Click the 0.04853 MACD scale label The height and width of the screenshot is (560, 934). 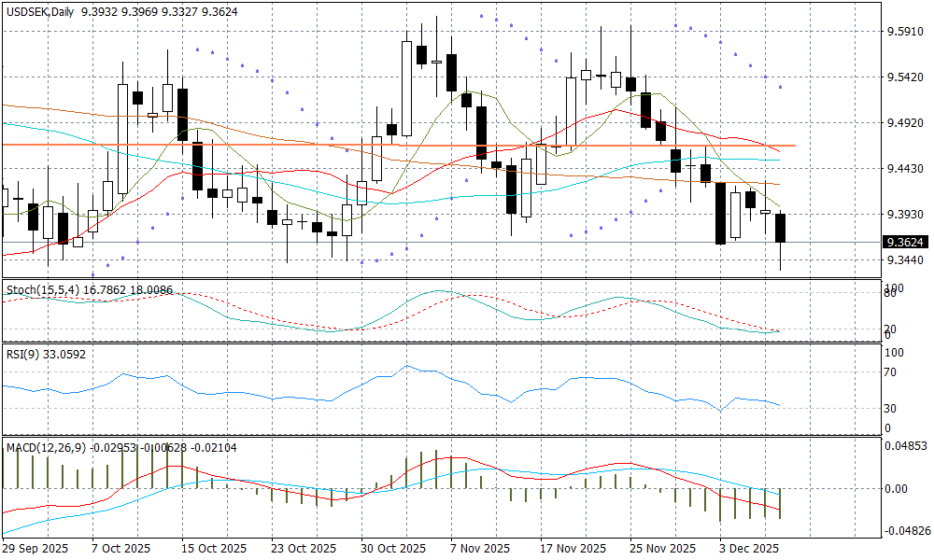point(905,446)
